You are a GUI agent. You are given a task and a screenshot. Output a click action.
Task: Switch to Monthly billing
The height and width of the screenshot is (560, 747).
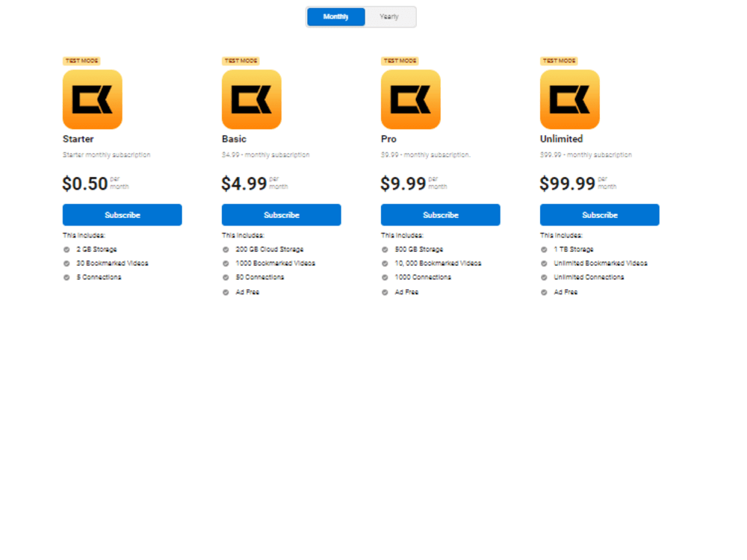[x=336, y=16]
